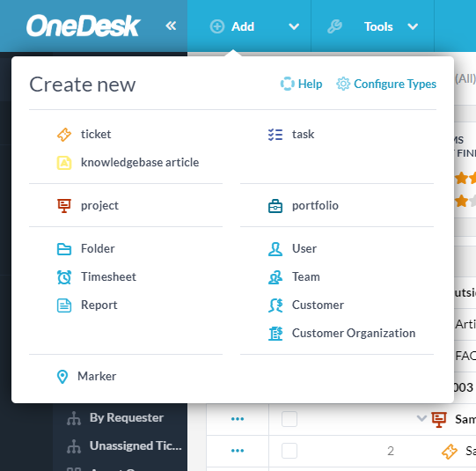
Task: Create a new portfolio
Action: (315, 206)
